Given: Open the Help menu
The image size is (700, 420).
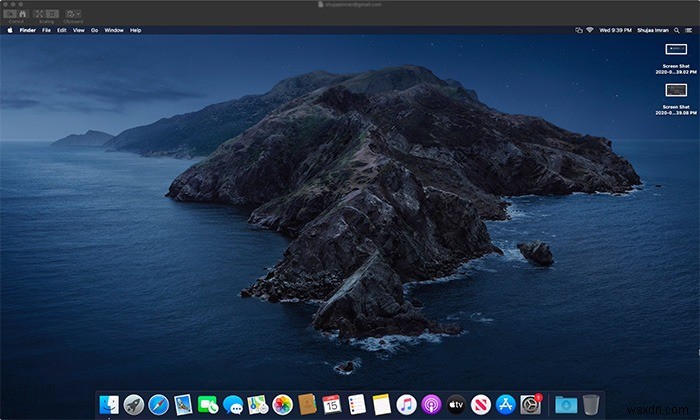Looking at the screenshot, I should [x=136, y=30].
